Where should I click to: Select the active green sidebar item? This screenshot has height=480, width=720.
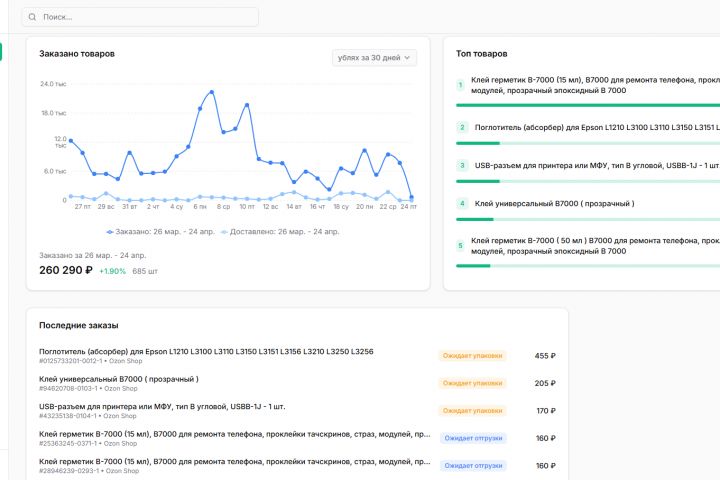click(1, 52)
